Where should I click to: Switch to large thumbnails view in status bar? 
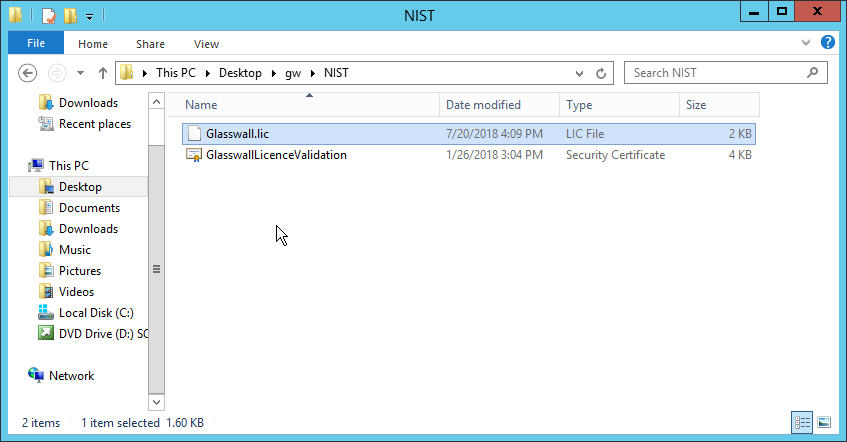(824, 423)
